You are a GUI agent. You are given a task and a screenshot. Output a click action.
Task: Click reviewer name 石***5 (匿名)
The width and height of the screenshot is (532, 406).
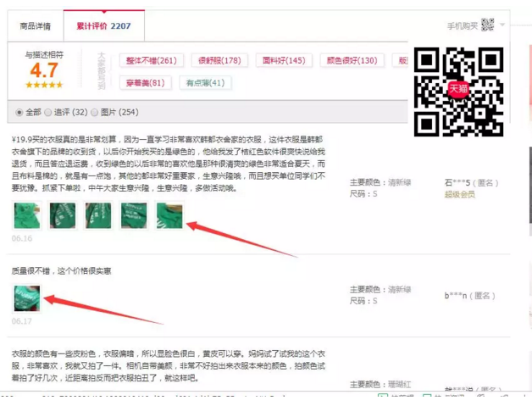(x=471, y=183)
